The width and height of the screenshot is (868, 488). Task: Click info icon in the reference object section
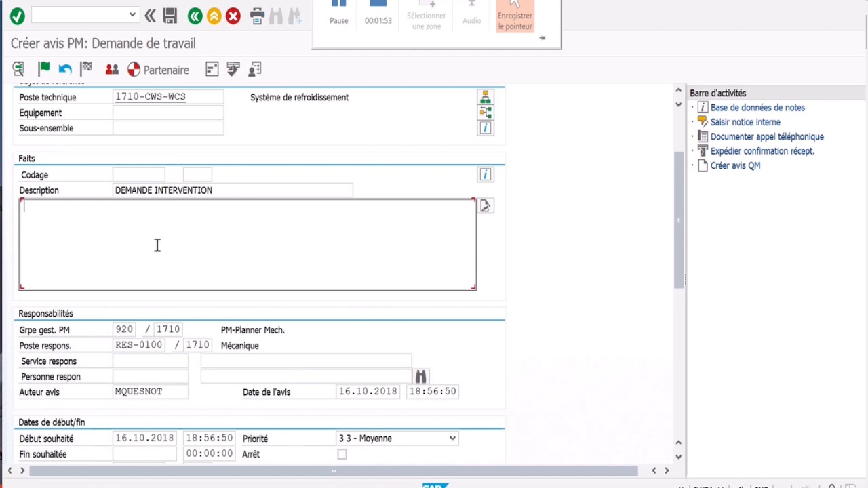[x=486, y=127]
